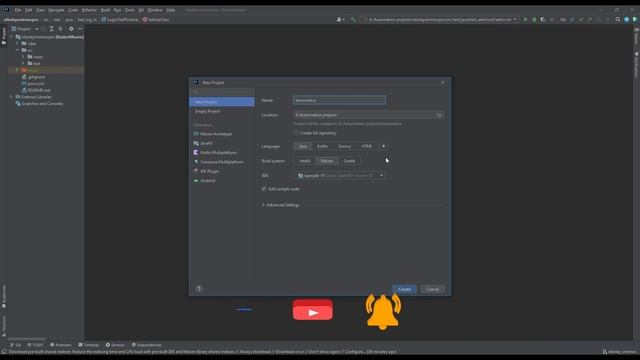Open the help question-mark button in dialog
Viewport: 640px width, 360px height.
pos(199,289)
